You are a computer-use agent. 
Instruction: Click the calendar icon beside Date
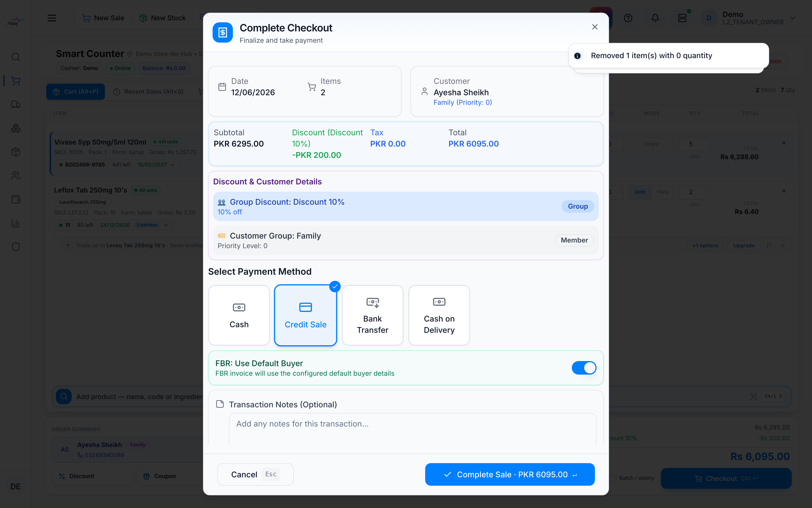point(222,87)
